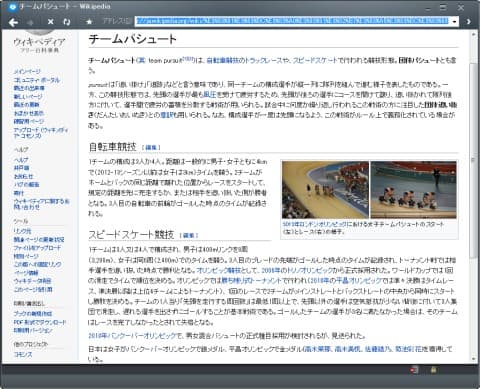Open favorites with the star icon
The image size is (480, 389).
89,22
